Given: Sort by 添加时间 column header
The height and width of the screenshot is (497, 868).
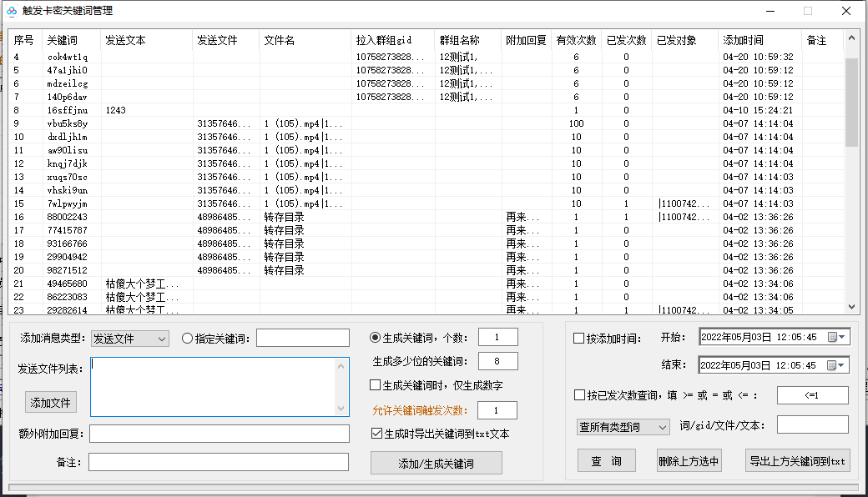Looking at the screenshot, I should (x=760, y=40).
